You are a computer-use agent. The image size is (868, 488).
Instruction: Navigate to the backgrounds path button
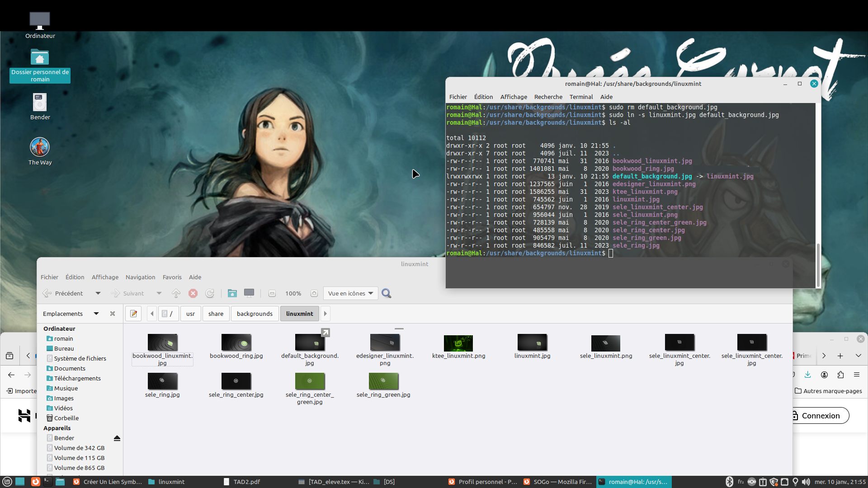[255, 314]
